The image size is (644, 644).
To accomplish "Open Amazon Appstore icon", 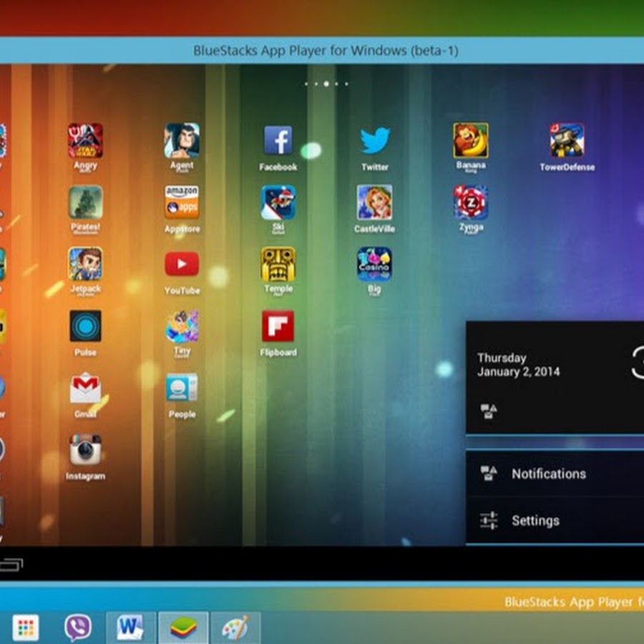I will (182, 203).
